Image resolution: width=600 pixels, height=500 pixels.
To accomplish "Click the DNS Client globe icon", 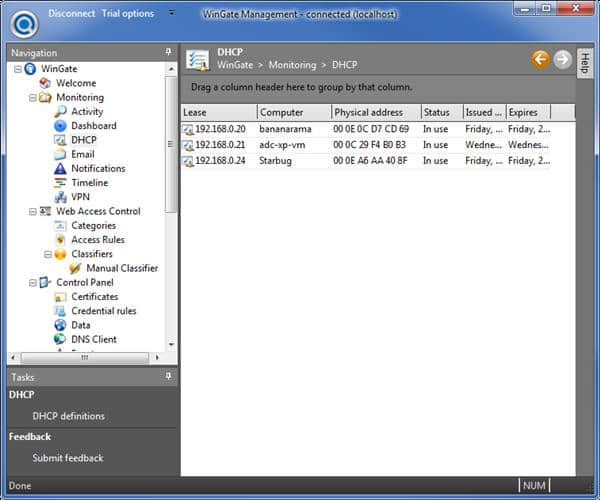I will pyautogui.click(x=60, y=340).
